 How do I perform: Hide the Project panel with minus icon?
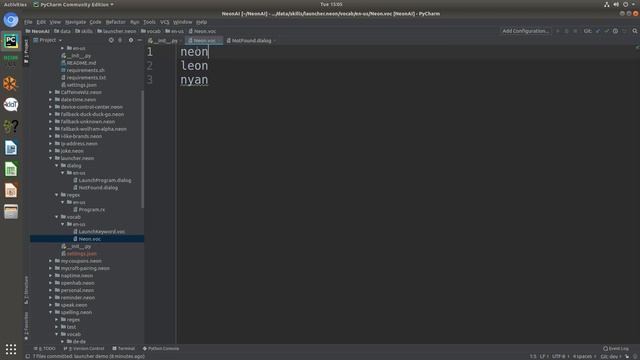coord(140,40)
